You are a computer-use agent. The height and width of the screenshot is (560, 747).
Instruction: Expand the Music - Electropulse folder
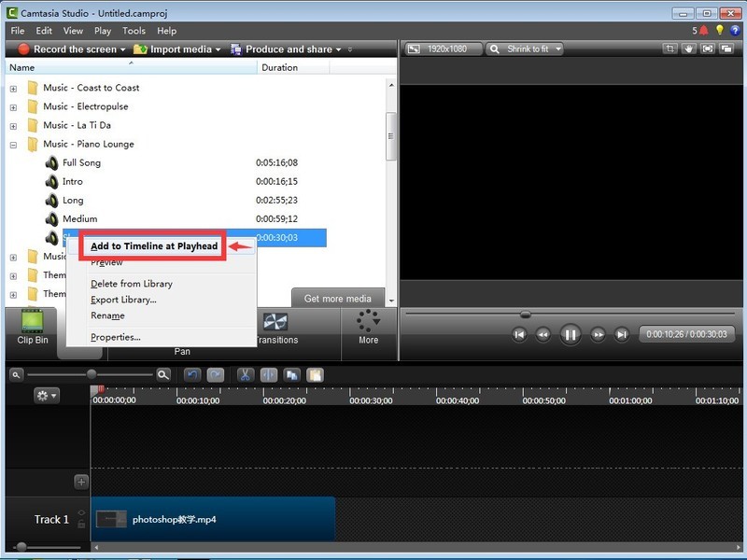click(12, 106)
